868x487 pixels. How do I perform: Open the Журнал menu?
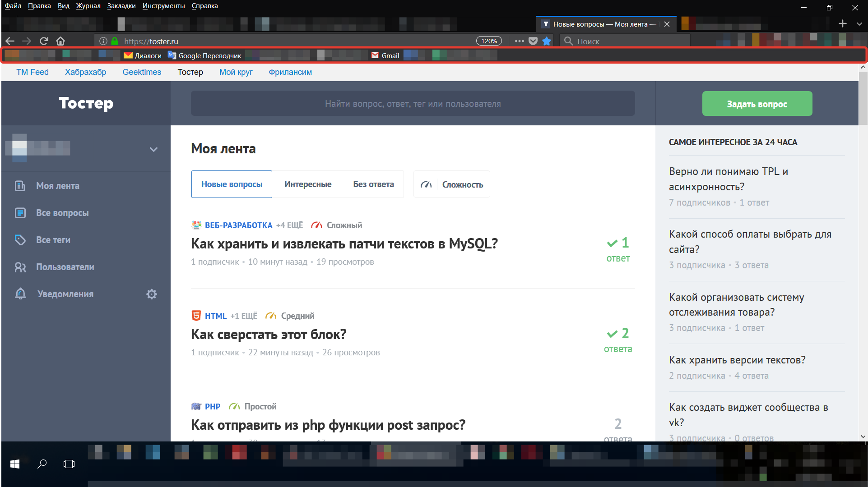click(x=88, y=6)
